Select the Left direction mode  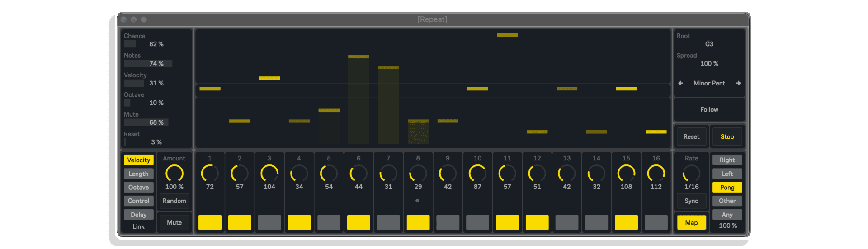727,174
